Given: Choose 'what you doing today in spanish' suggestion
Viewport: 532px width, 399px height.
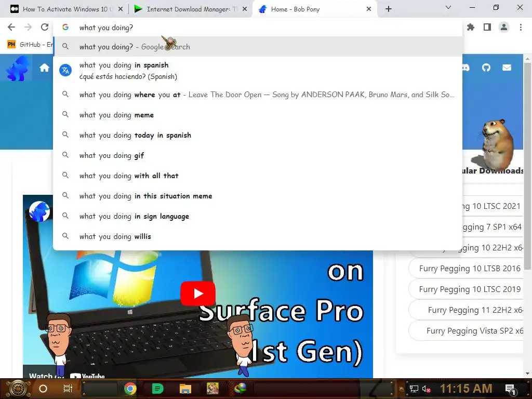Looking at the screenshot, I should click(x=258, y=135).
